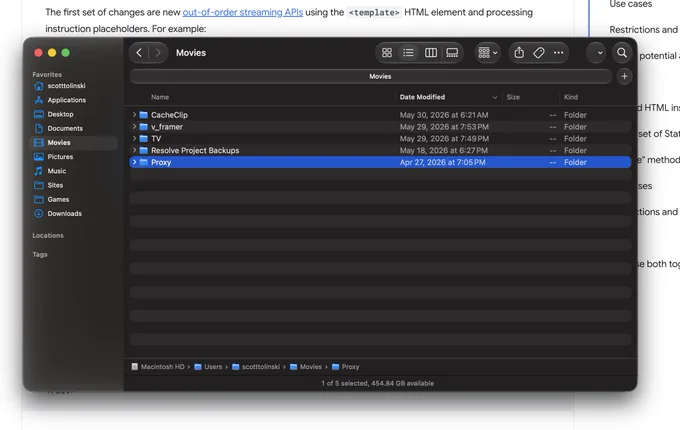Screen dimensions: 680x430
Task: Select the TV folder icon
Action: coord(144,139)
